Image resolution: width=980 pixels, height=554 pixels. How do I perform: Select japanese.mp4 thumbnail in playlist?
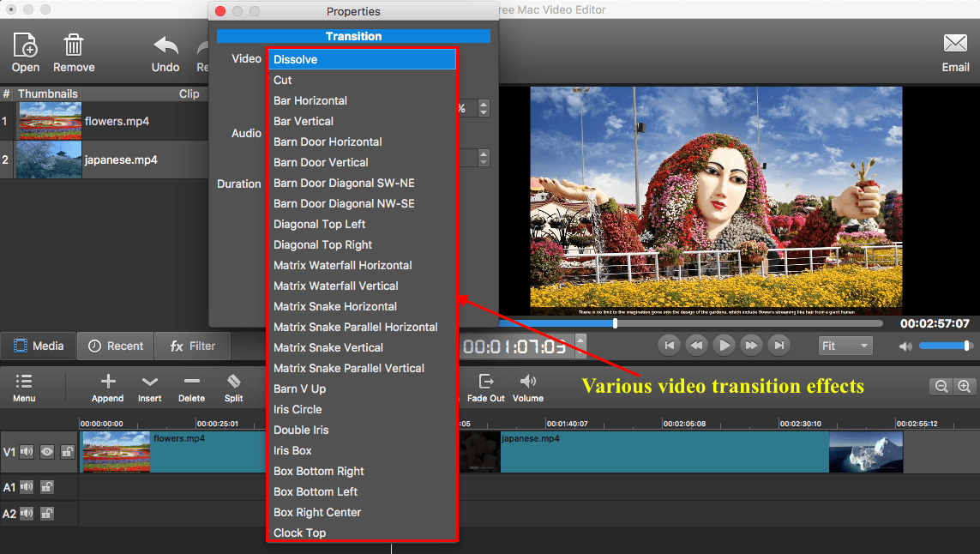coord(49,160)
